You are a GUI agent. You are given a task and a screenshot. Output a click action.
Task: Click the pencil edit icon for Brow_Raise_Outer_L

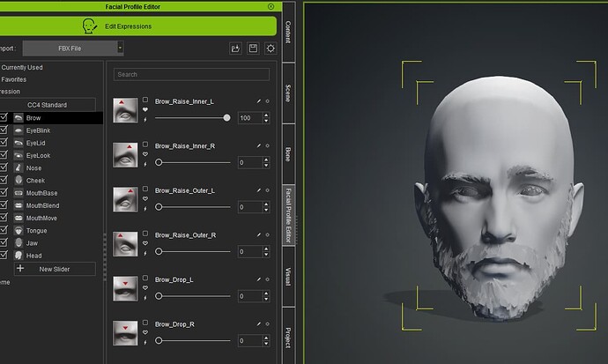pyautogui.click(x=259, y=190)
